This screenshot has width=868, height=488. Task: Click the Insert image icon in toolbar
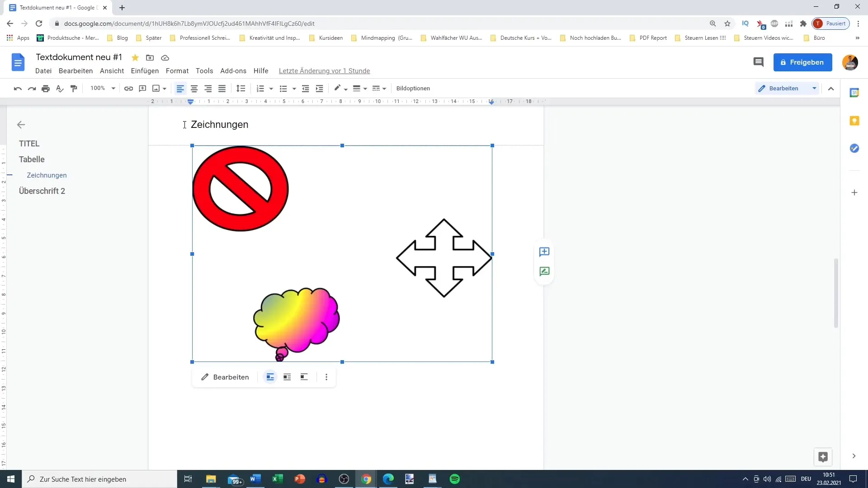pyautogui.click(x=156, y=89)
